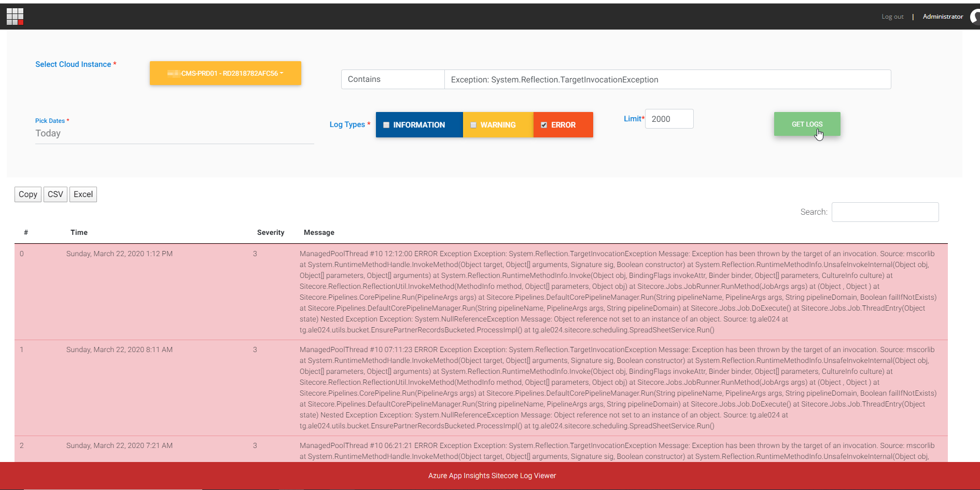Image resolution: width=980 pixels, height=490 pixels.
Task: Copy the log table contents
Action: [x=27, y=194]
